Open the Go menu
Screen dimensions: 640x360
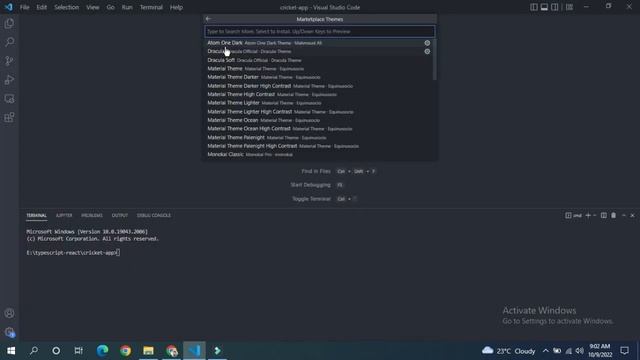point(110,7)
